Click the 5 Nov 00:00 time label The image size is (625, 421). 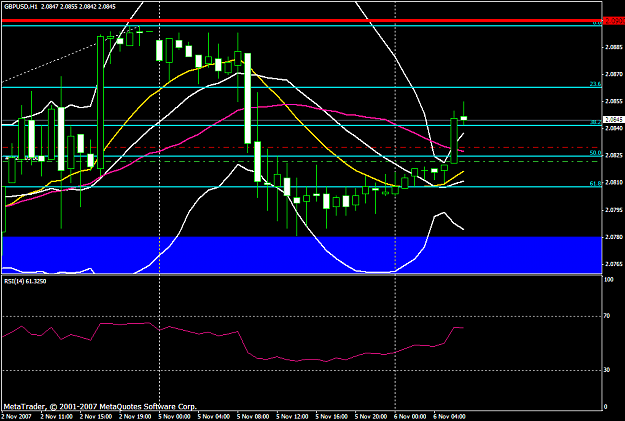pos(175,417)
